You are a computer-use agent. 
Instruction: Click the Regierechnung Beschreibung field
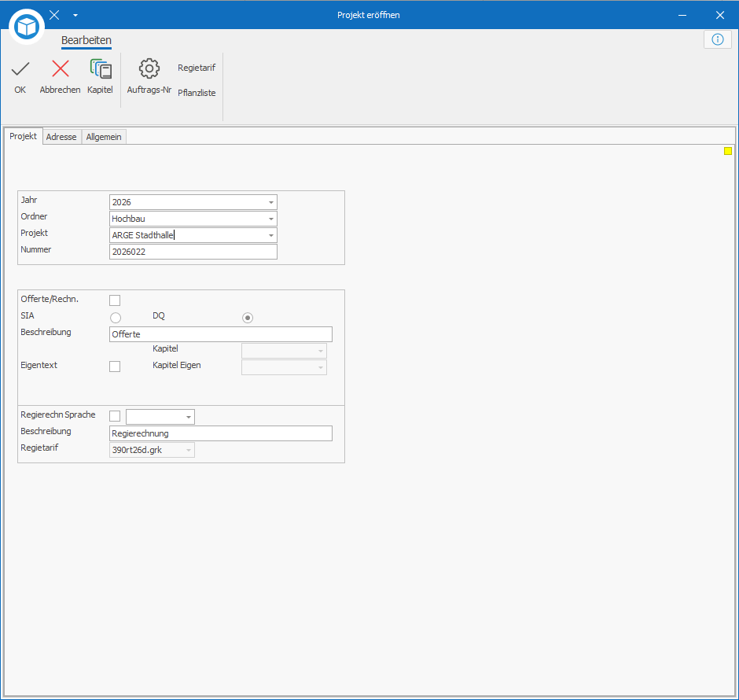pos(221,433)
